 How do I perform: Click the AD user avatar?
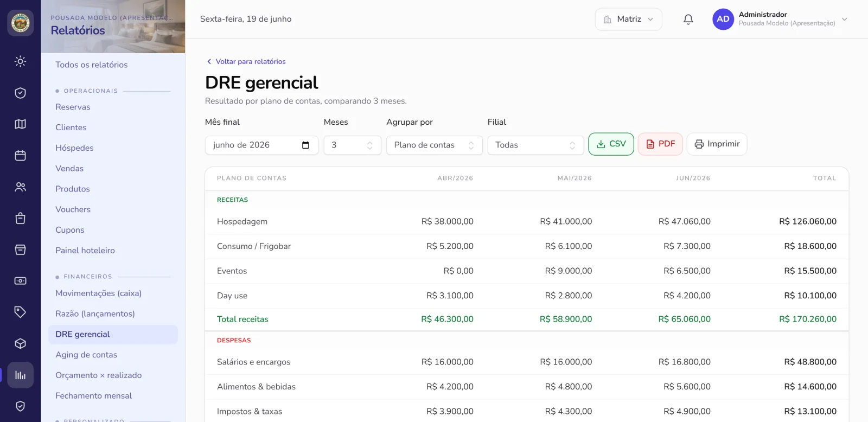[723, 19]
